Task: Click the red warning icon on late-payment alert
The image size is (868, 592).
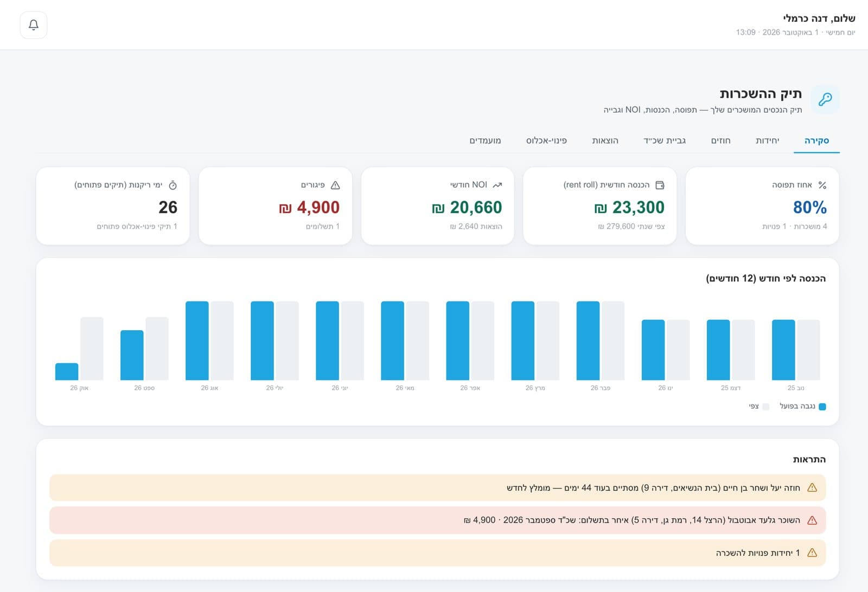Action: [812, 520]
